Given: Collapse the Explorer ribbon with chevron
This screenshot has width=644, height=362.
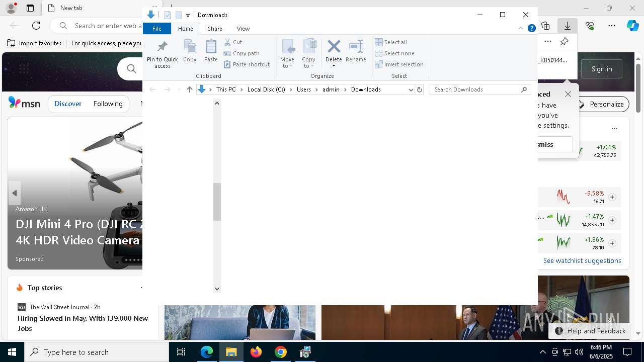Looking at the screenshot, I should [x=520, y=29].
